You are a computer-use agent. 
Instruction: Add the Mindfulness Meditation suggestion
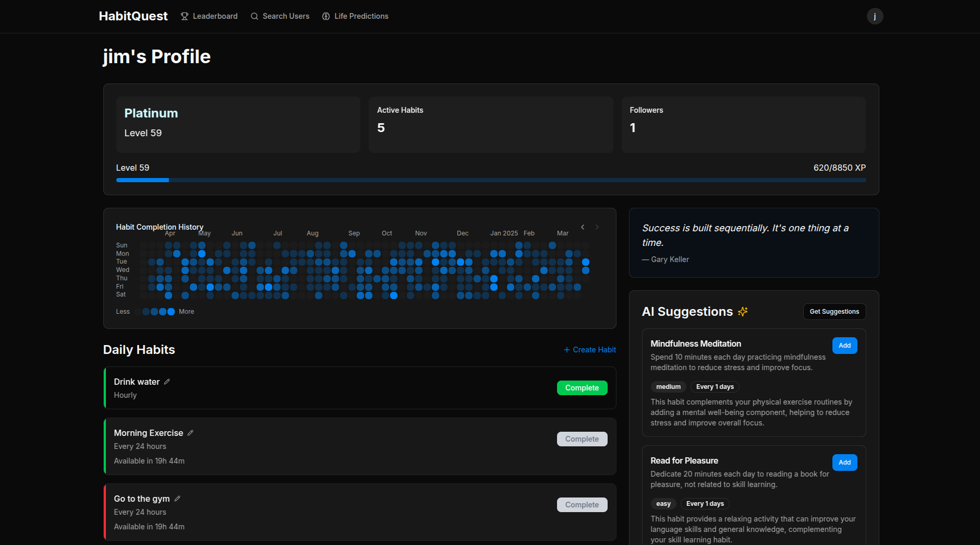(844, 346)
